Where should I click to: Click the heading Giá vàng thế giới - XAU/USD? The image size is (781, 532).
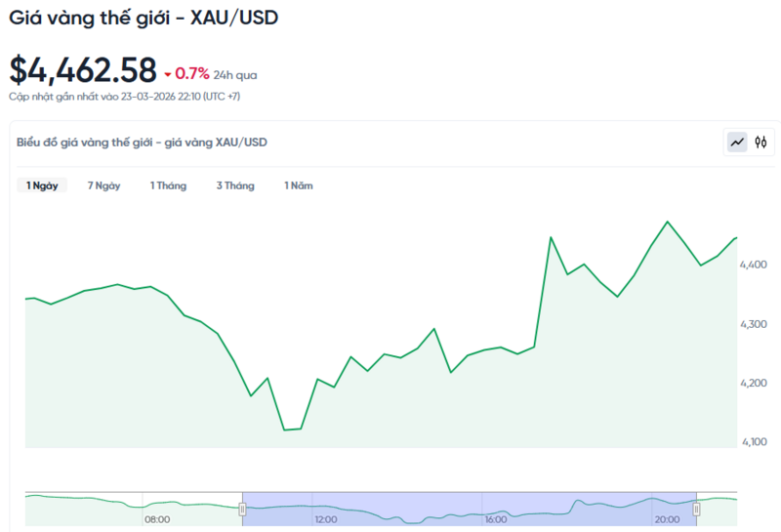(x=144, y=19)
